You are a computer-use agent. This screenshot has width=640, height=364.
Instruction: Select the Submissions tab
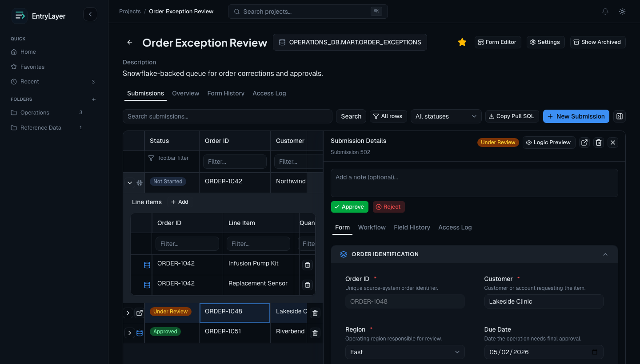tap(145, 93)
